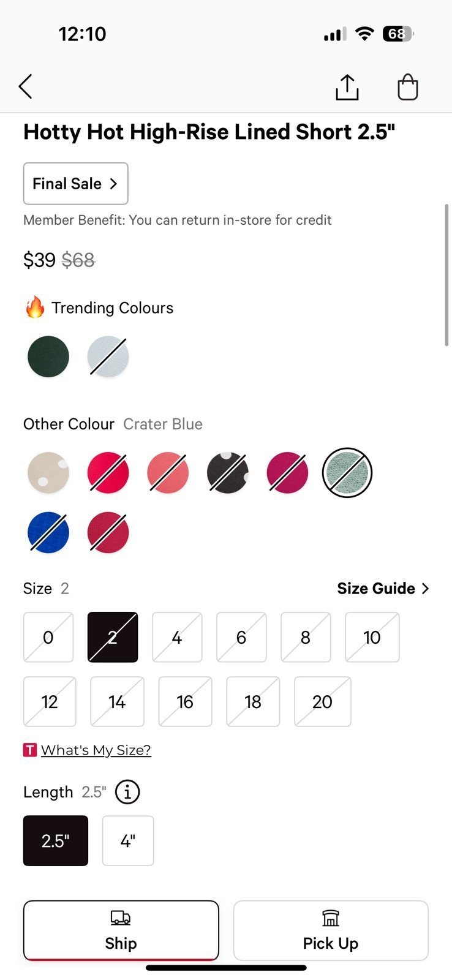
Task: Tap the Trending Colours flame icon
Action: tap(35, 307)
